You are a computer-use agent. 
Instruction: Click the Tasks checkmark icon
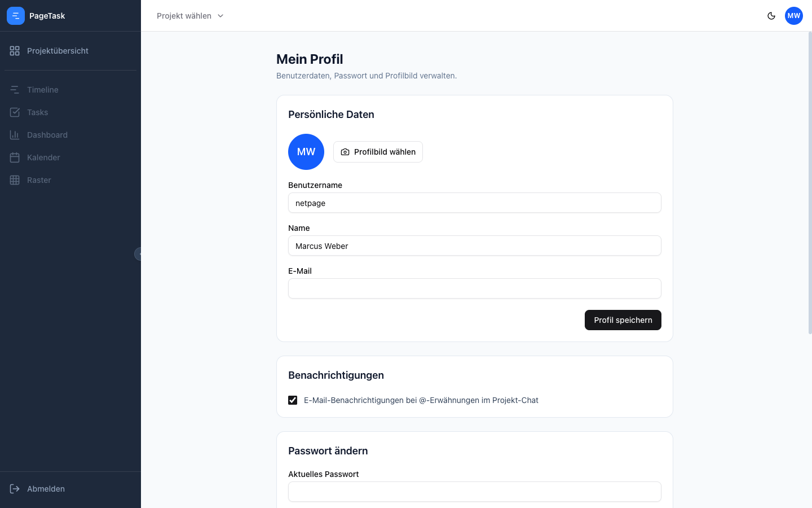(15, 112)
